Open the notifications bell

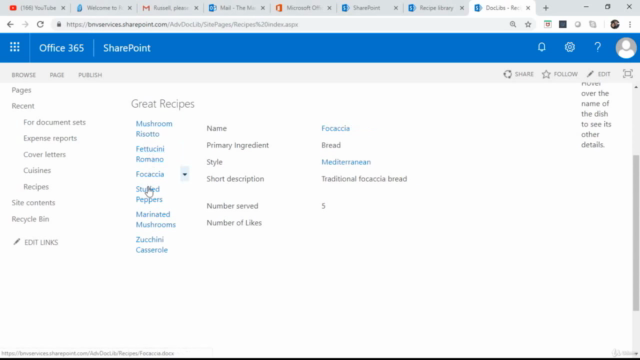coord(542,47)
